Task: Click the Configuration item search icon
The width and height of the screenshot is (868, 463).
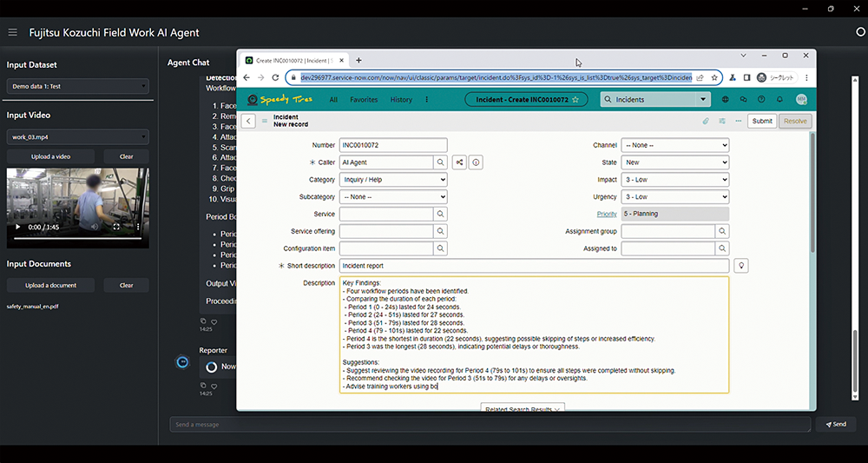Action: click(x=441, y=249)
